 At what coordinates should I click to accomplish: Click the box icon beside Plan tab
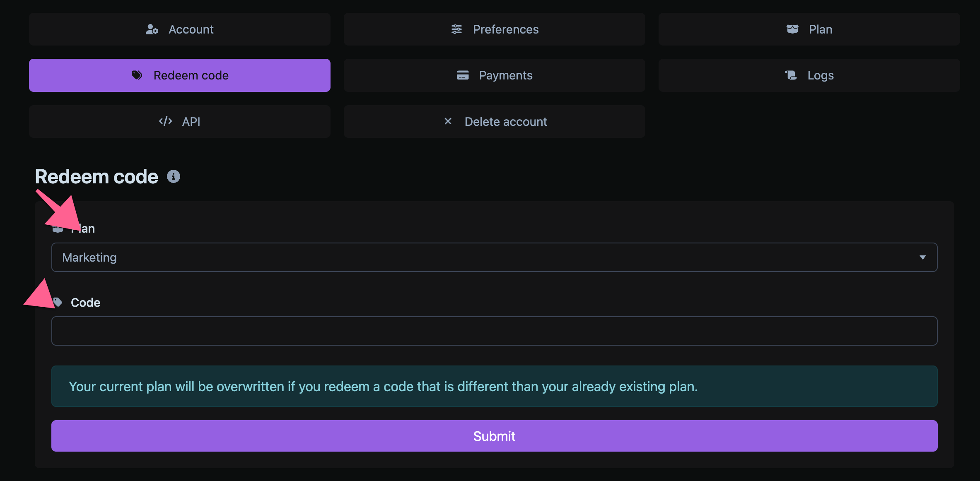point(792,29)
